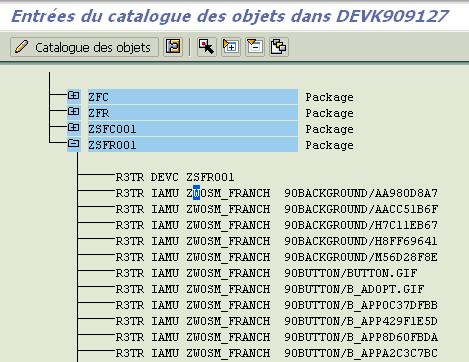Viewport: 469px width, 362px height.
Task: Expand the ZFC package node
Action: [73, 96]
